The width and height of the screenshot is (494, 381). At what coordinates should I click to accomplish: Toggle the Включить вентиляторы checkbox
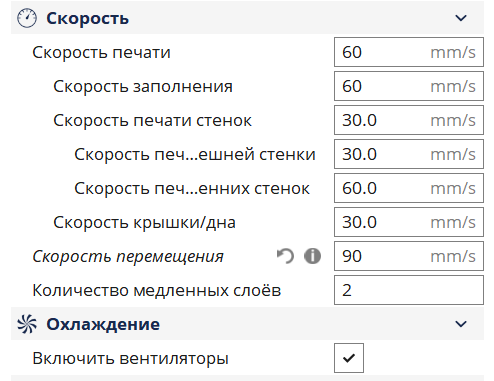tap(349, 358)
